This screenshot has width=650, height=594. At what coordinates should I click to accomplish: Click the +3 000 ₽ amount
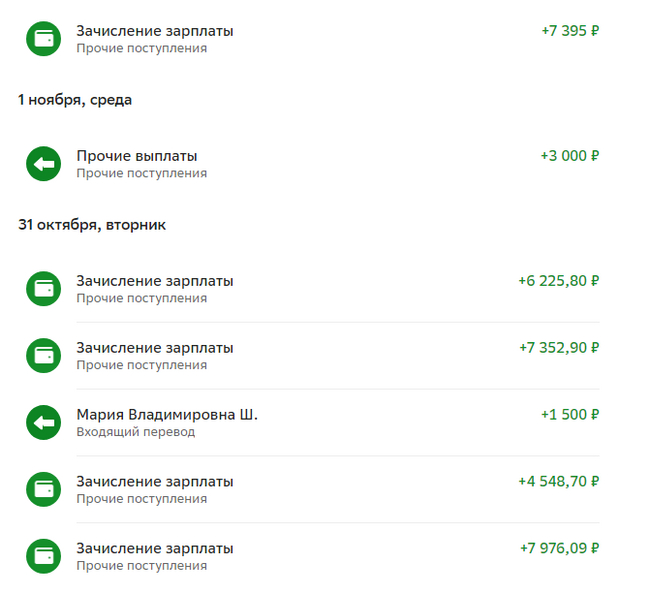(x=569, y=156)
